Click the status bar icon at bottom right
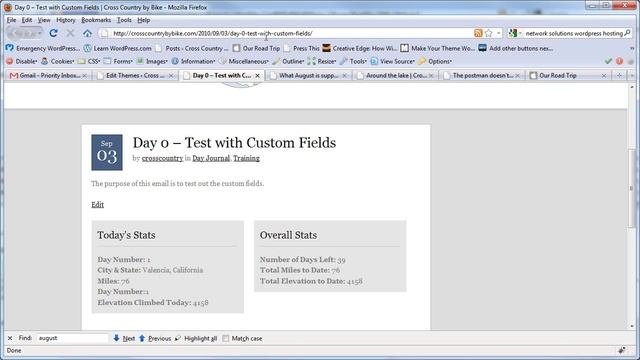640x360 pixels. 622,351
